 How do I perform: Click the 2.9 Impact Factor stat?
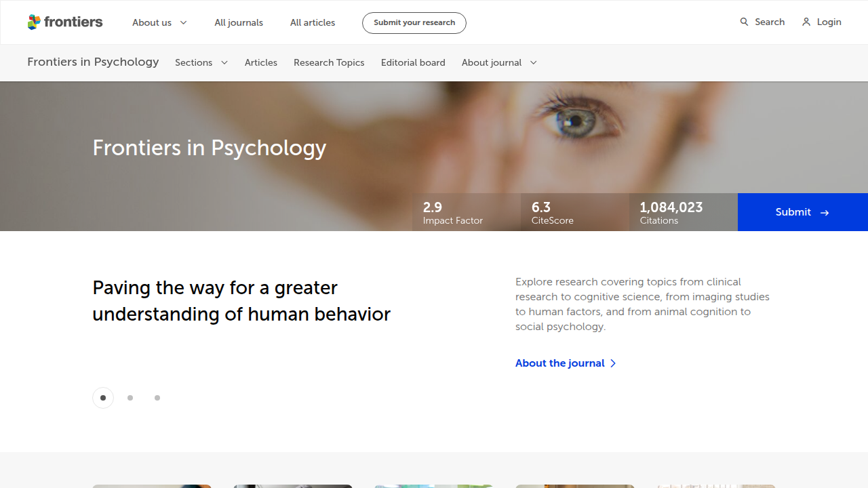pyautogui.click(x=467, y=212)
